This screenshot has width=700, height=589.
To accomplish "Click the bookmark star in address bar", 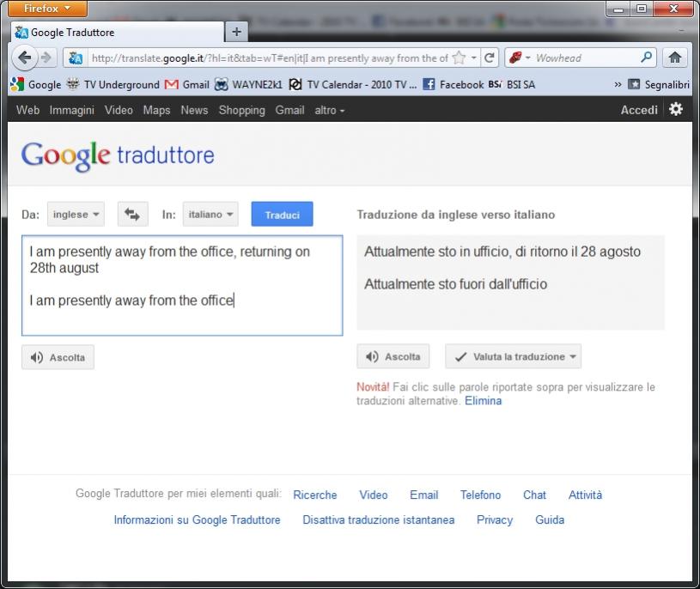I will (459, 58).
